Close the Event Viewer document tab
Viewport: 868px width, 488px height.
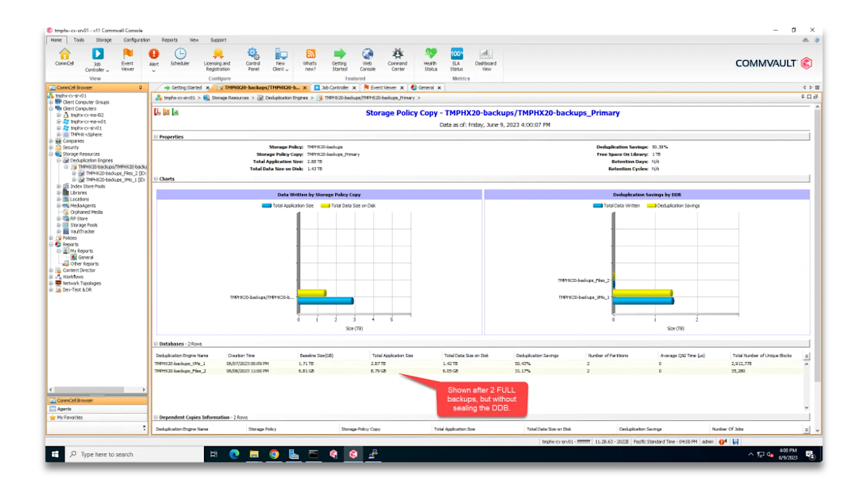402,87
